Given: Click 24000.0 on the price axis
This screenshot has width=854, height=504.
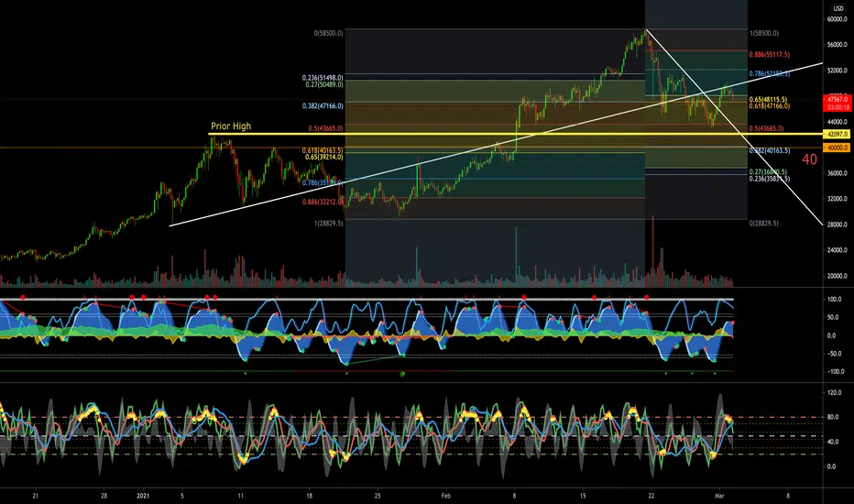Looking at the screenshot, I should (x=838, y=250).
